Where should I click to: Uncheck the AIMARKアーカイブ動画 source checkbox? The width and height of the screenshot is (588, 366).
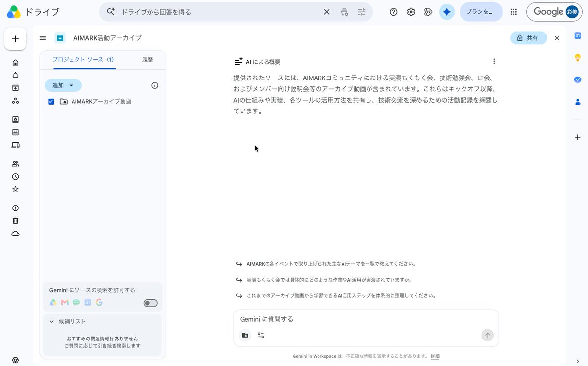tap(51, 102)
